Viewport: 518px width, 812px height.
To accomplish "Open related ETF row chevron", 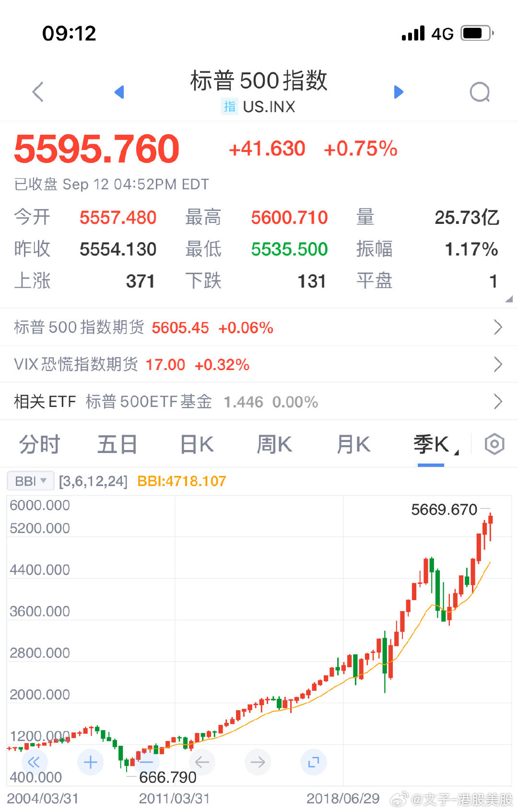I will coord(498,401).
